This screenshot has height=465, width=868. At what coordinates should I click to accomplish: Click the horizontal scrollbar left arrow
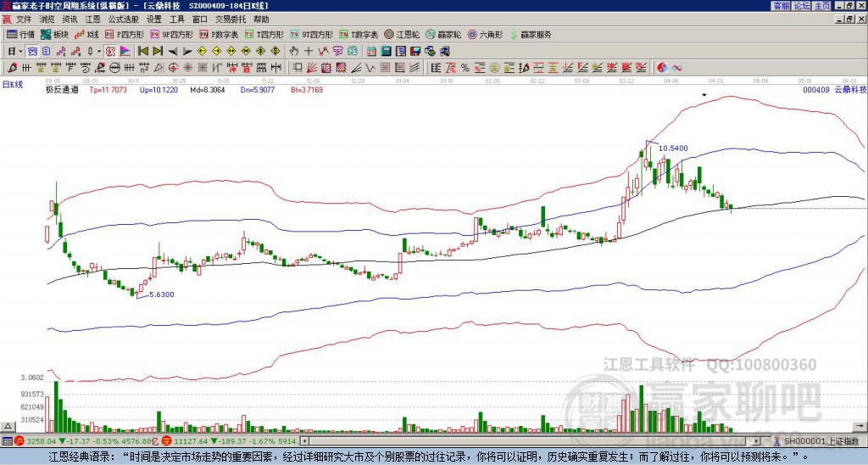[x=304, y=441]
